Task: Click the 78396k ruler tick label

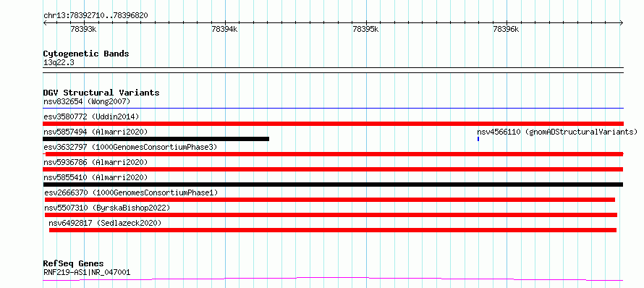Action: point(506,29)
